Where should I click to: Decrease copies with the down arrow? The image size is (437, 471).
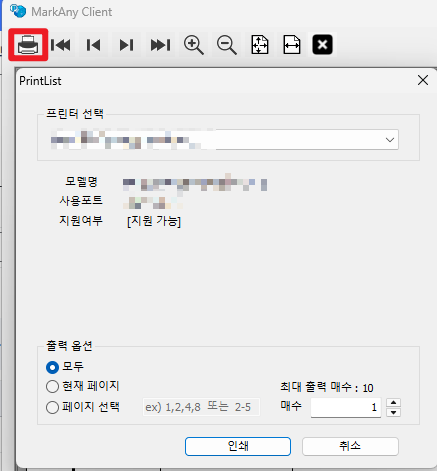tap(393, 412)
